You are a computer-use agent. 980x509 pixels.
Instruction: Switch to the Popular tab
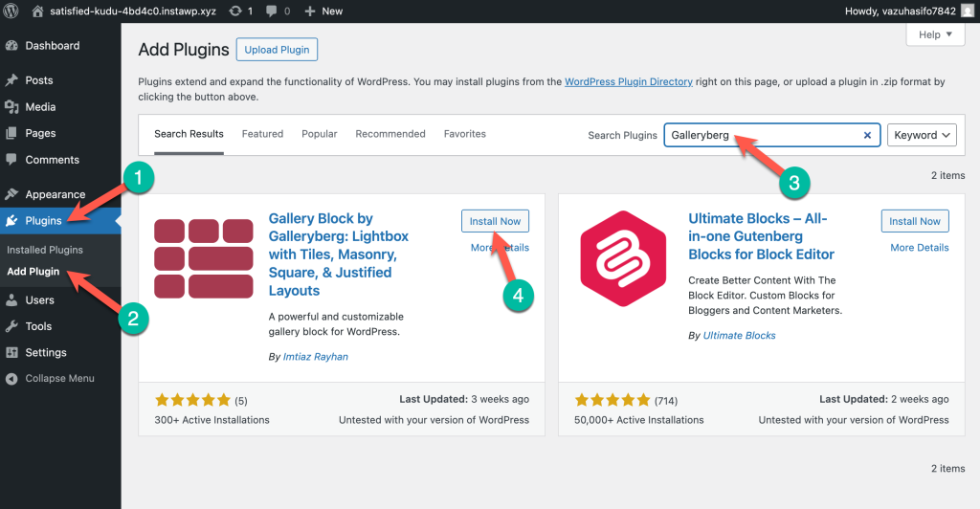[x=320, y=134]
